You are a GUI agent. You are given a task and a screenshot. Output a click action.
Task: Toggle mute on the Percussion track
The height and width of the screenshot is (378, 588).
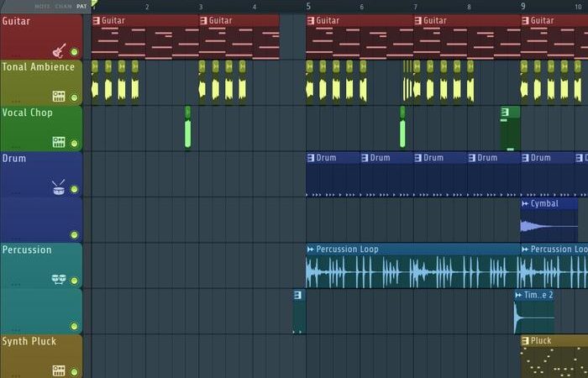(x=74, y=281)
